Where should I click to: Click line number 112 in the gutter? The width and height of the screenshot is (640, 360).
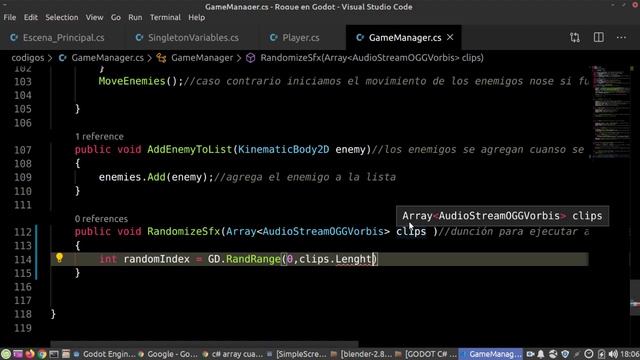coord(23,232)
